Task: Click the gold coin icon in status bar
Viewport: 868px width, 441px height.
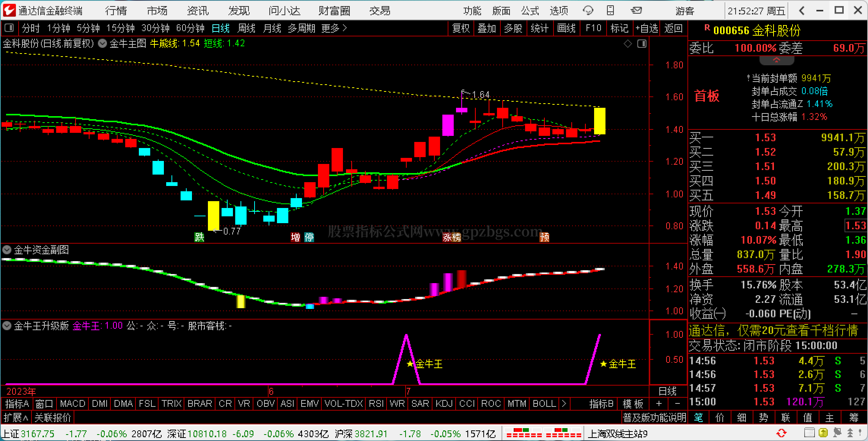Action: [823, 433]
